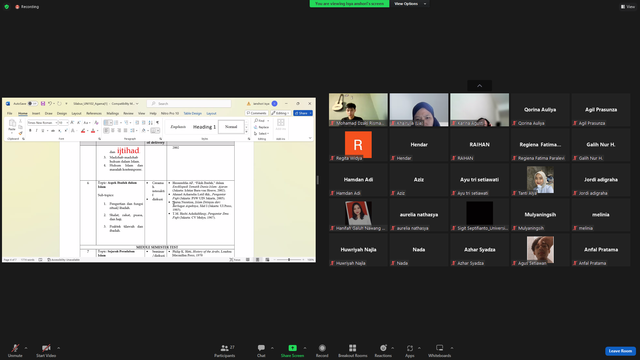Screen dimensions: 640x360
Task: Click the Leave Room button
Action: click(x=620, y=351)
